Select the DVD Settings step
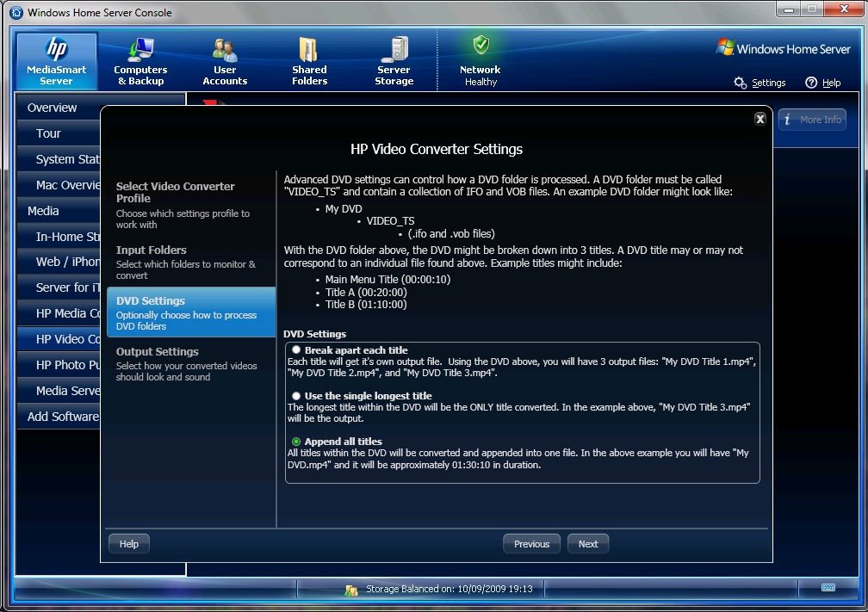Screen dimensions: 868x612 tap(191, 312)
